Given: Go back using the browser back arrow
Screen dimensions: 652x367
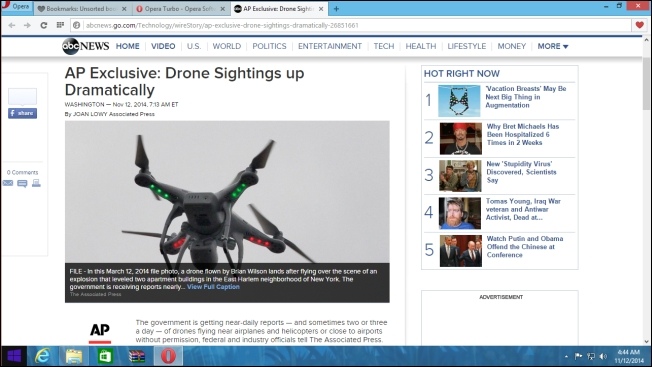Looking at the screenshot, I should [12, 25].
